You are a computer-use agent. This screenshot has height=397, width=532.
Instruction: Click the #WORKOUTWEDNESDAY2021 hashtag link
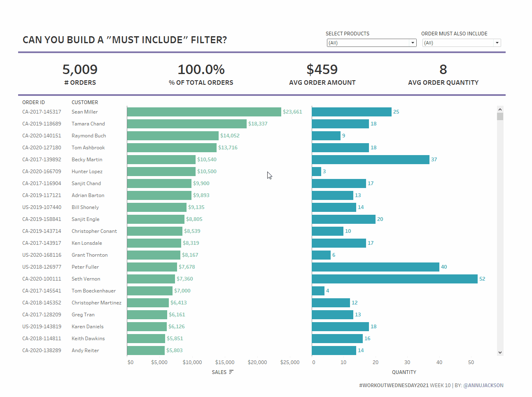point(394,385)
